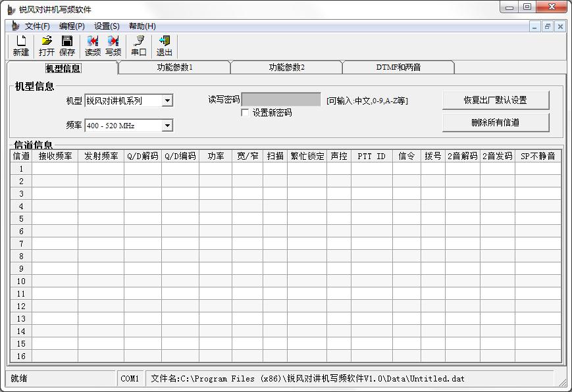
Task: Click the SP不静音 column header
Action: [538, 156]
